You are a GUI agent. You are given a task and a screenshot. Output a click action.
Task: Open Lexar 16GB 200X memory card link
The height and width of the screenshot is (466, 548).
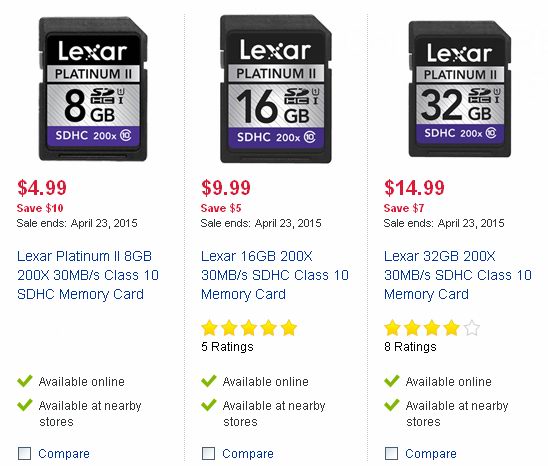275,275
